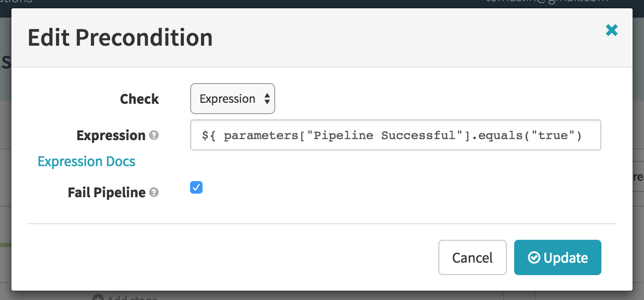
Task: Select the Add stage text behind dialog
Action: pos(131,298)
